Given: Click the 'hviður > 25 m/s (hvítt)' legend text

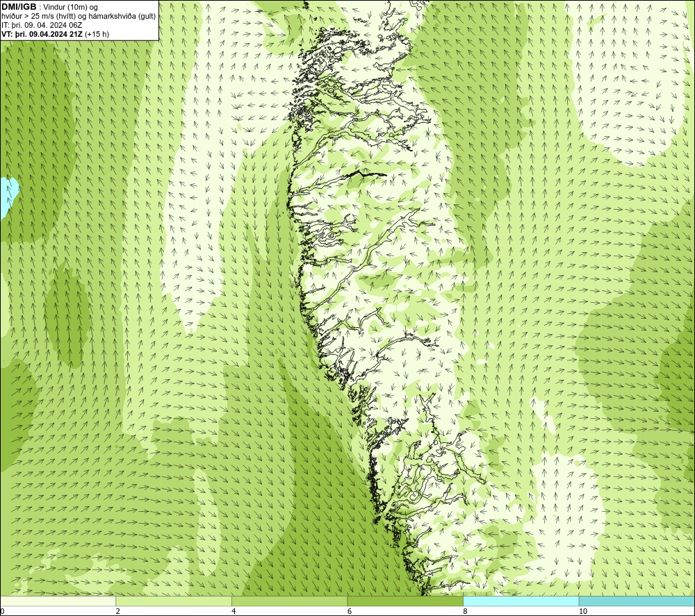Looking at the screenshot, I should (38, 17).
